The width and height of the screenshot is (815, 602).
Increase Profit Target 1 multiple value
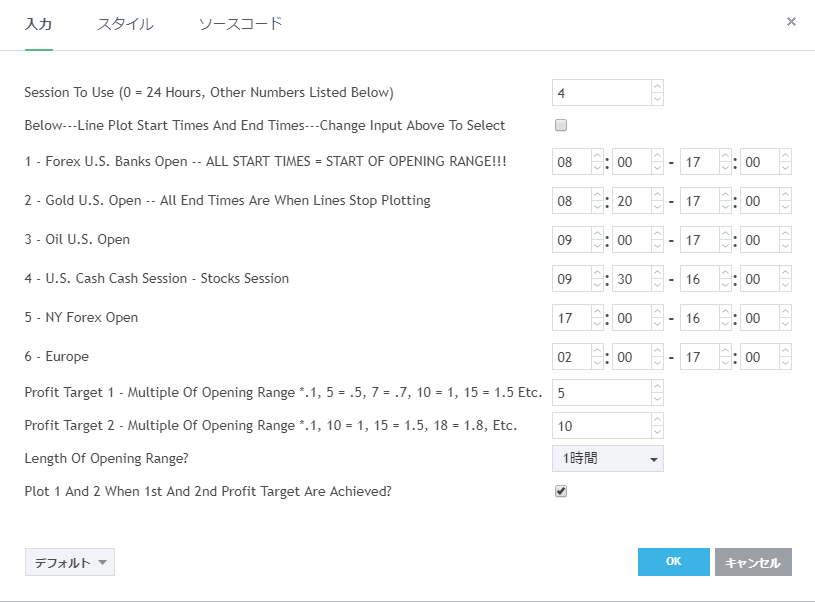[x=657, y=387]
